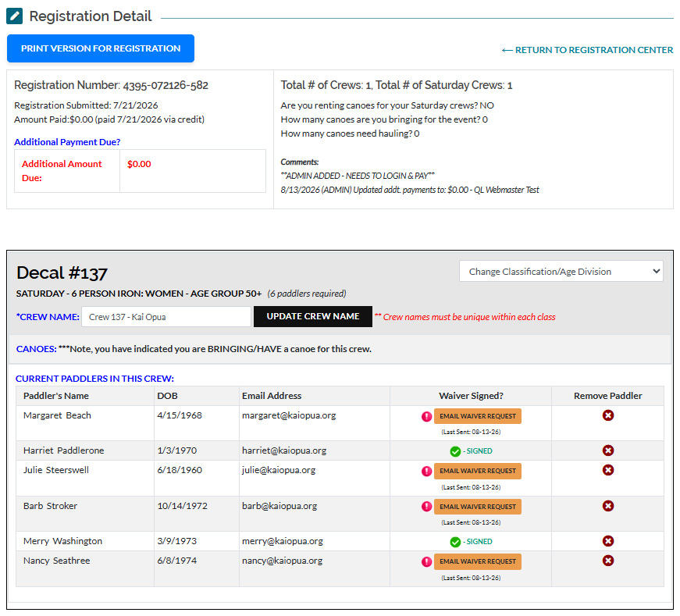Screen dimensions: 680x616
Task: Click the red alert icon for Nancy Seathree
Action: click(x=426, y=562)
